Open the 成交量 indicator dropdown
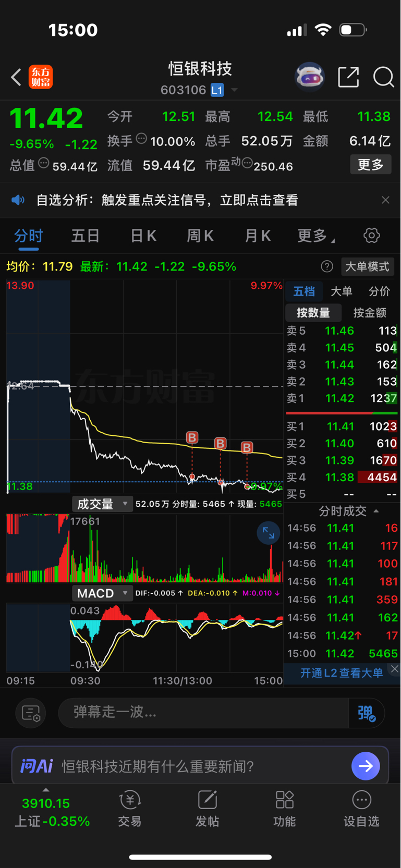Viewport: 401px width, 868px height. 102,504
